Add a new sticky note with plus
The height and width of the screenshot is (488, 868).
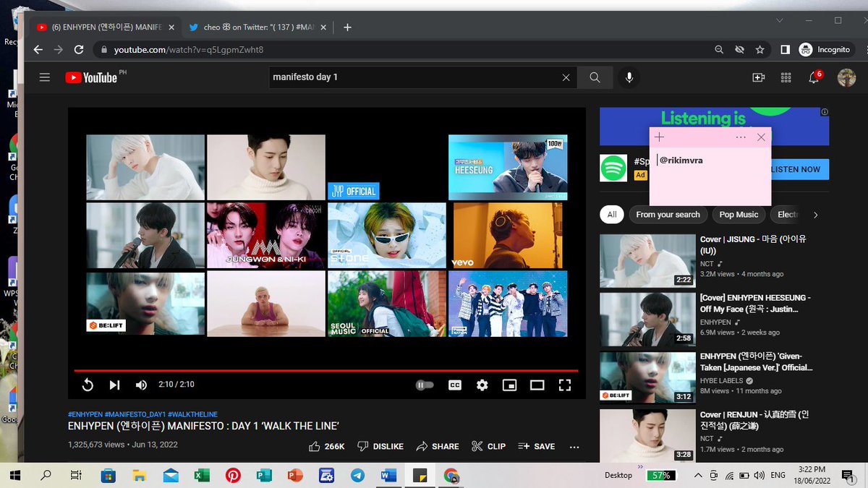(x=659, y=137)
